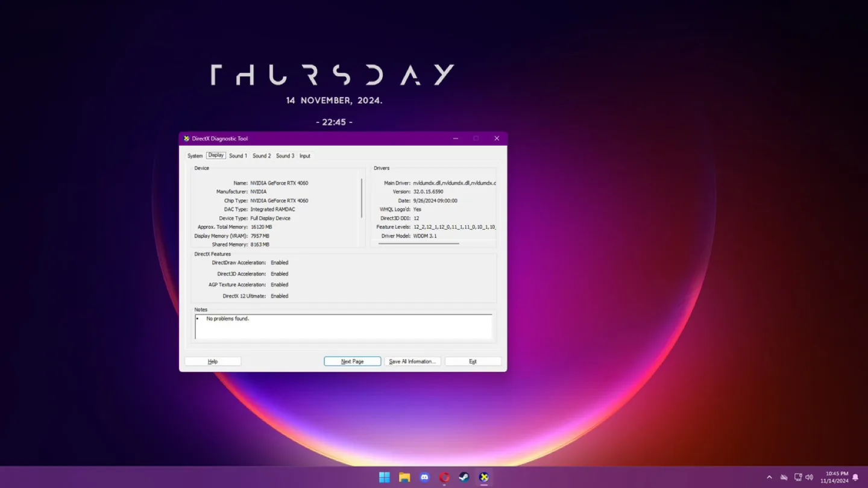Click the Full Display Device value
This screenshot has width=868, height=488.
click(270, 219)
